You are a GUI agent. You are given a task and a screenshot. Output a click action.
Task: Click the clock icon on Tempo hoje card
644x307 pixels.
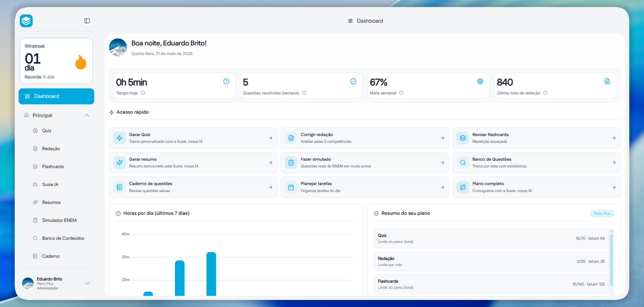pyautogui.click(x=226, y=81)
